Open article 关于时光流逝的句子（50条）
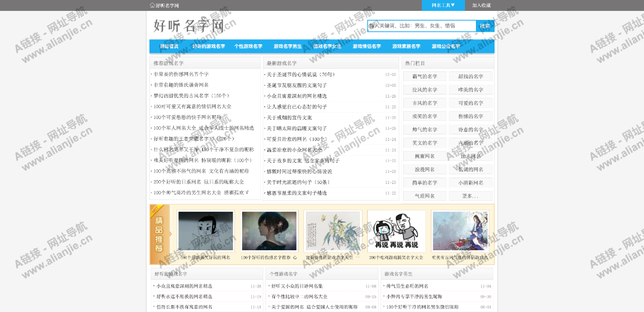 [x=299, y=182]
